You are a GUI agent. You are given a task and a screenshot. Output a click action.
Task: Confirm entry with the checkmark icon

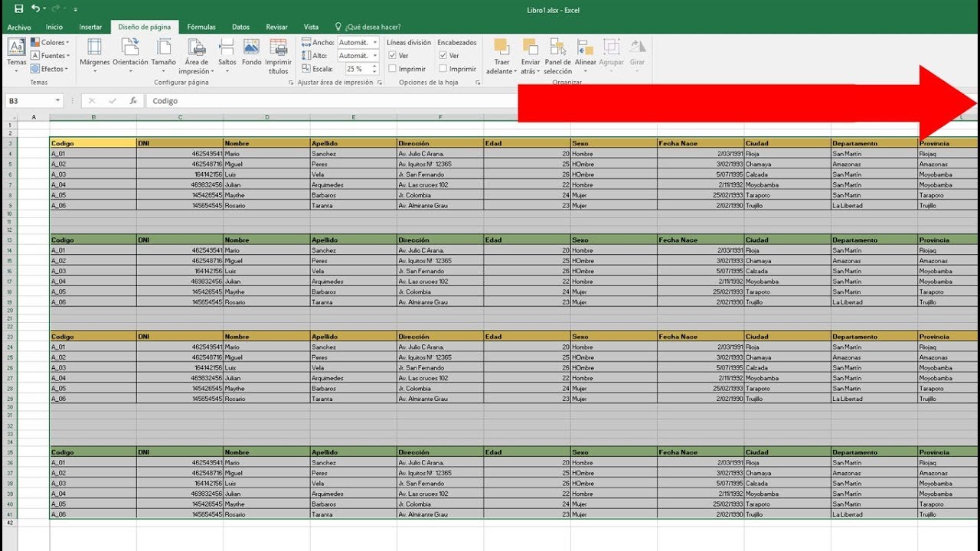113,101
